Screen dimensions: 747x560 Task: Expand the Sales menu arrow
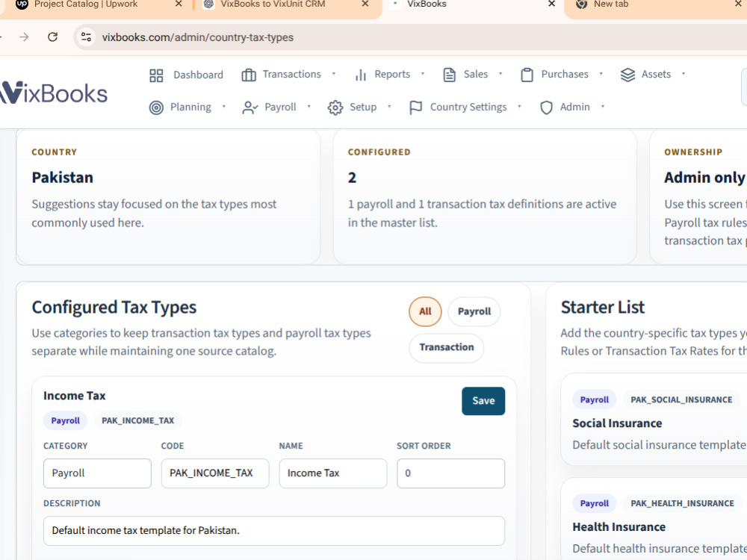pyautogui.click(x=500, y=74)
